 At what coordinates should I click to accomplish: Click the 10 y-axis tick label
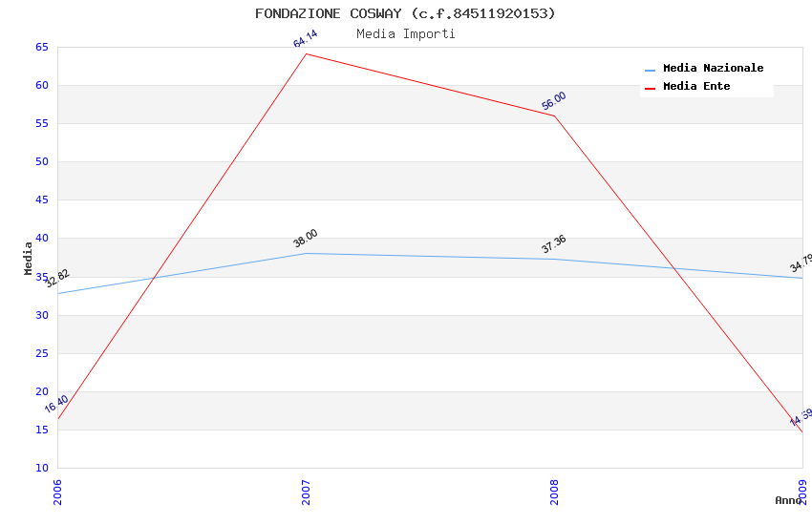tap(41, 468)
